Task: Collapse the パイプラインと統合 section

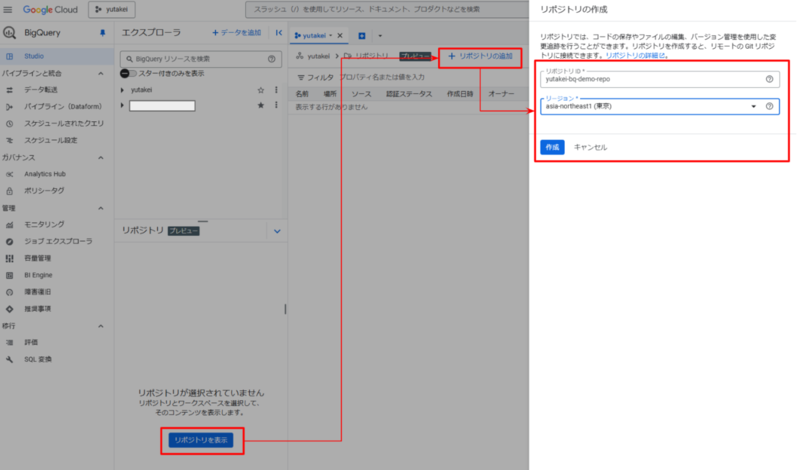Action: coord(101,73)
